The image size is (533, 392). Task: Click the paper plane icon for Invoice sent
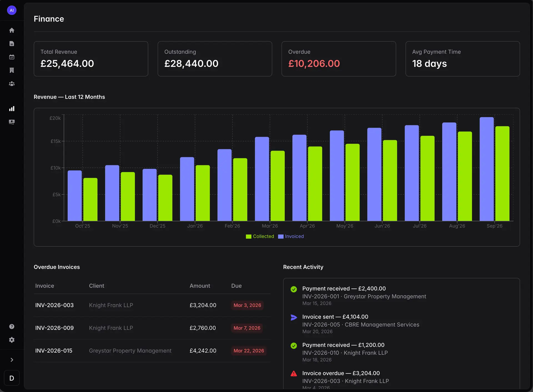pyautogui.click(x=294, y=317)
